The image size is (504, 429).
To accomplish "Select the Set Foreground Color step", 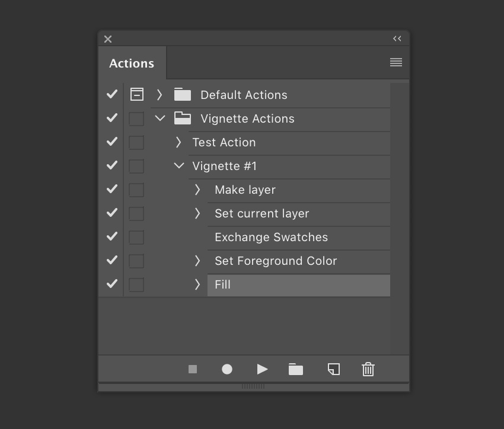I will click(276, 261).
